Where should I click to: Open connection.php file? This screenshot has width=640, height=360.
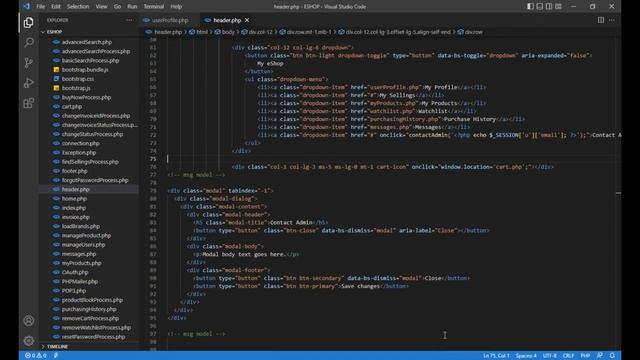(x=80, y=143)
